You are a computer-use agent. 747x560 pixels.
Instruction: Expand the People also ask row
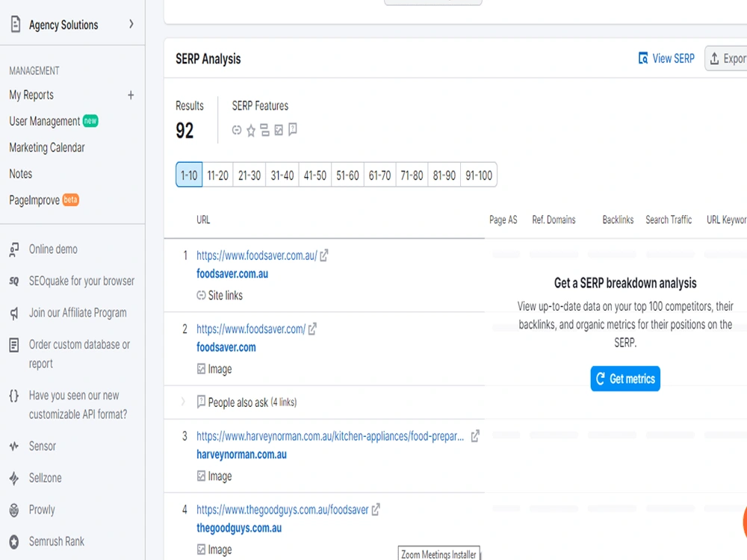(183, 402)
